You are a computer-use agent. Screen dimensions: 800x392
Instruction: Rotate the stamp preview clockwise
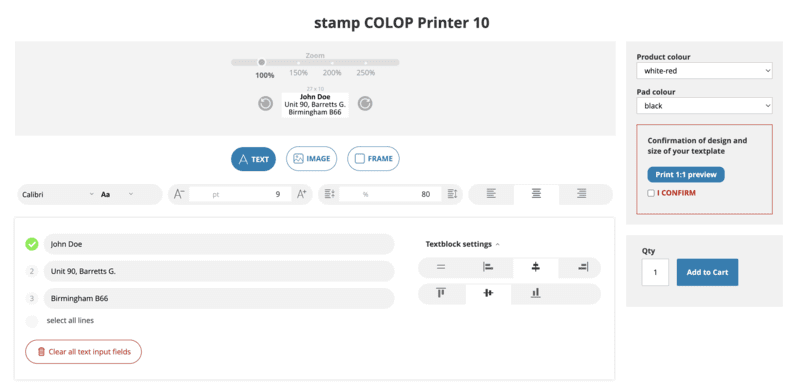point(365,104)
